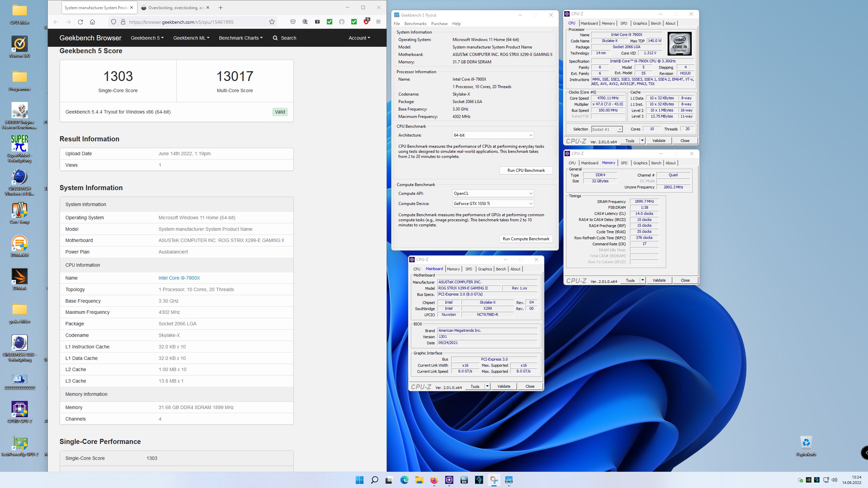Image resolution: width=868 pixels, height=488 pixels.
Task: Select the TechPowerUp GPU-Z desktop icon
Action: [20, 445]
